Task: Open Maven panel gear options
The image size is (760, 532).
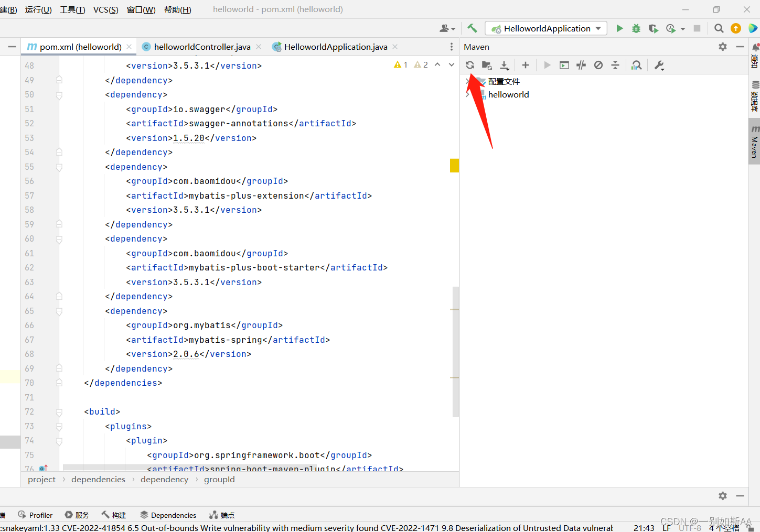Action: (723, 47)
